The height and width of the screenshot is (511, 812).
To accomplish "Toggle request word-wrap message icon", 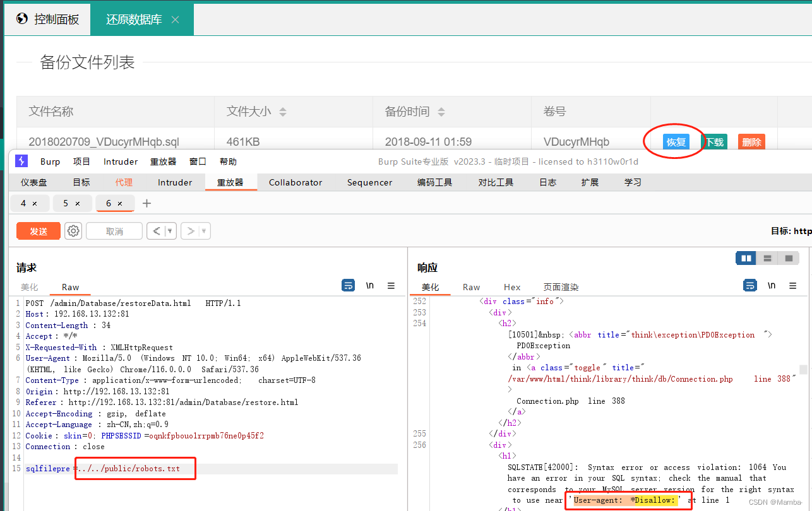I will pos(348,286).
